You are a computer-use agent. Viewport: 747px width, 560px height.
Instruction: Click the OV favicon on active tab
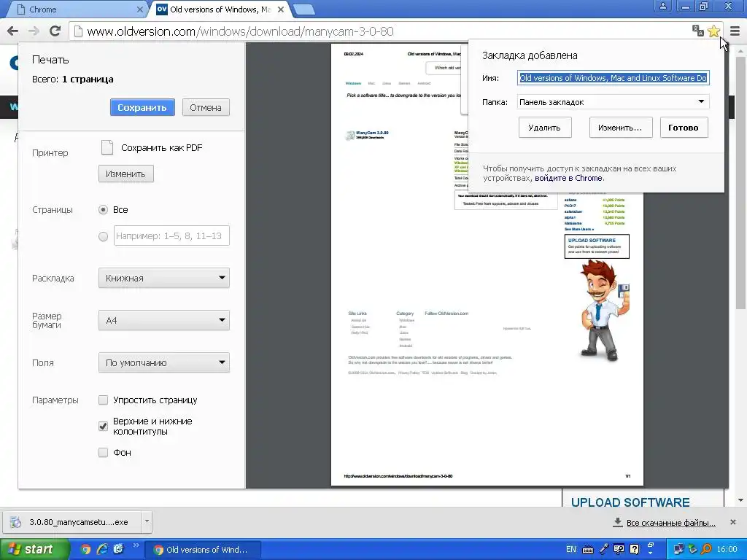coord(162,9)
